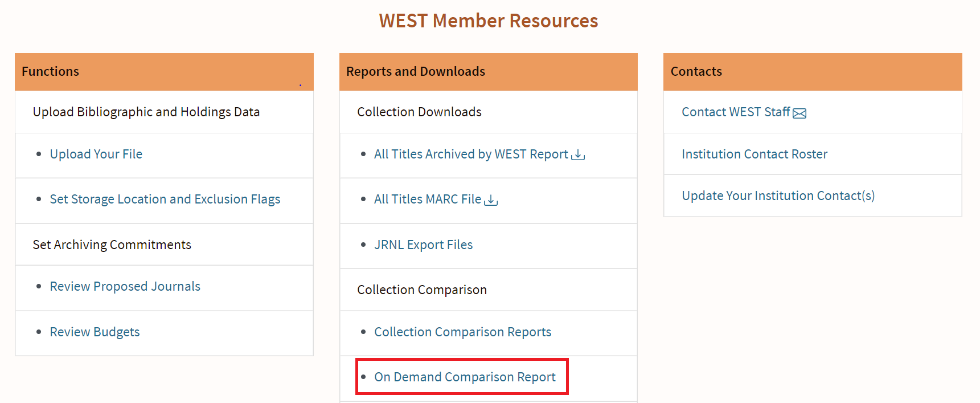View Collection Comparison Reports
This screenshot has width=980, height=403.
(x=462, y=332)
